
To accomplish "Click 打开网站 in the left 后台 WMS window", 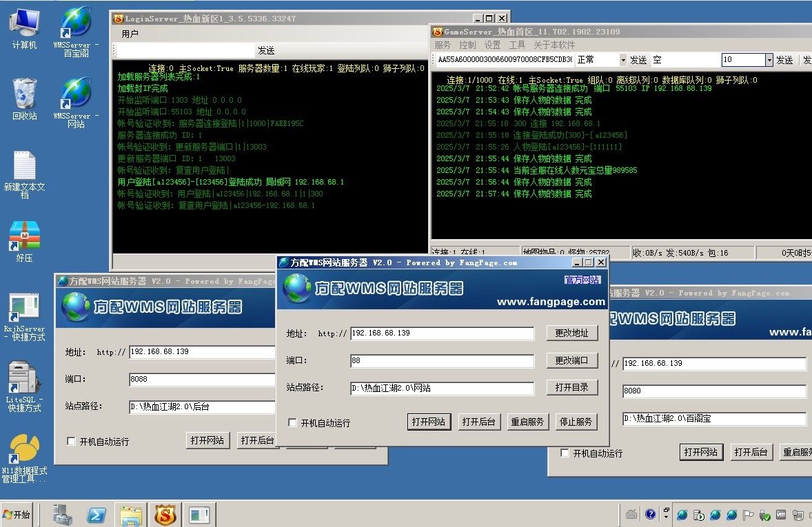I will (207, 441).
